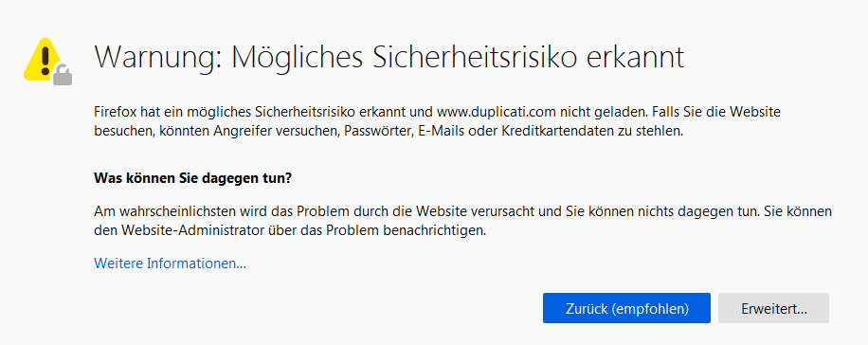Click the gray open padlock badge
868x345 pixels.
[63, 75]
